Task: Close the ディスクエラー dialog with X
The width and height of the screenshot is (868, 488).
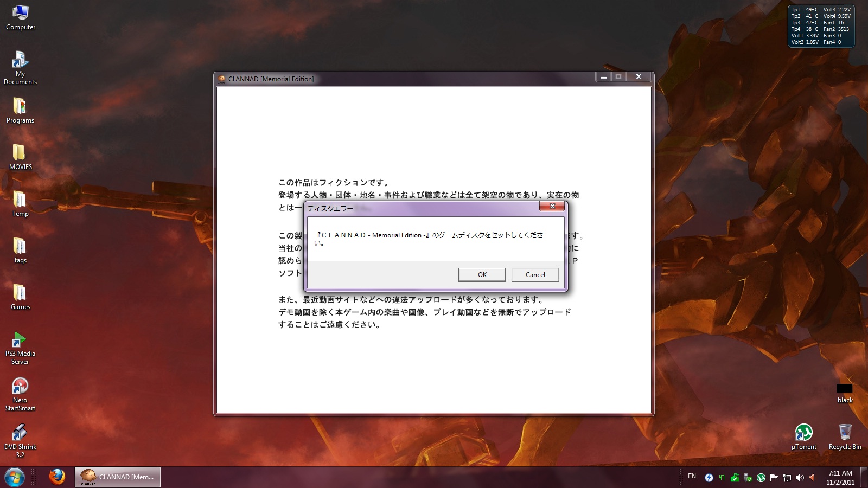Action: tap(552, 206)
